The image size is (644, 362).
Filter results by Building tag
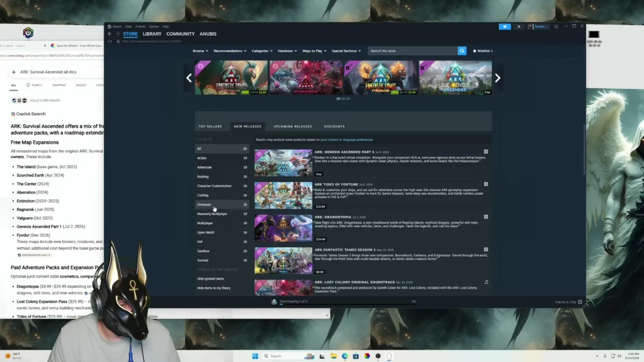[222, 176]
